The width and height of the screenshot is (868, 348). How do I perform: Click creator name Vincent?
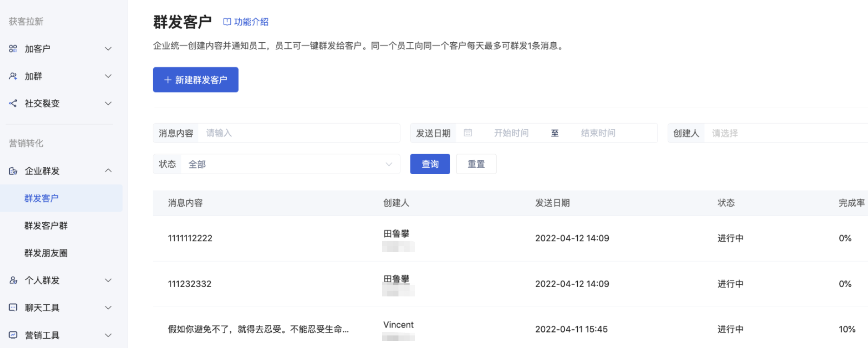point(398,325)
